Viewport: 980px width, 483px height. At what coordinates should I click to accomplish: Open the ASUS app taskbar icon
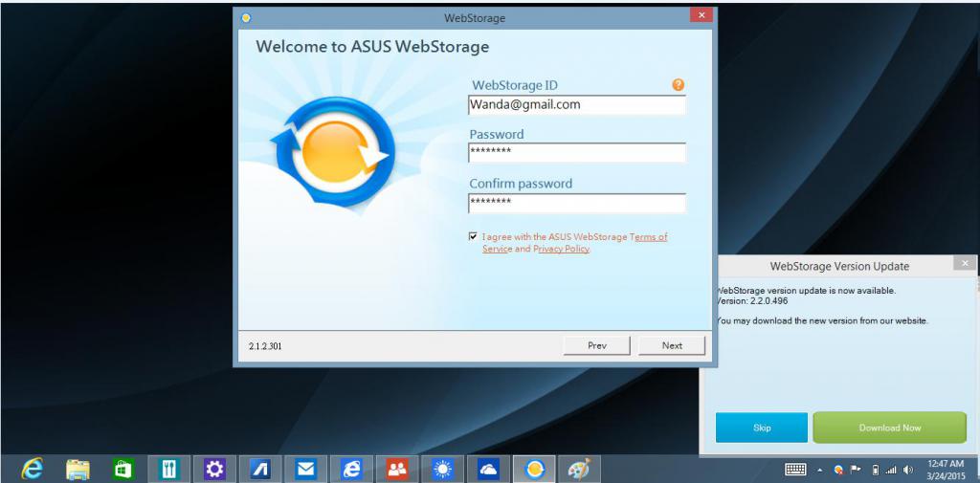[x=259, y=470]
